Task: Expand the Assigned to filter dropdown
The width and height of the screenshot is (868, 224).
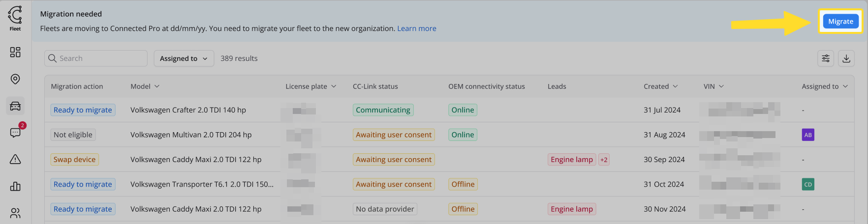Action: click(184, 58)
